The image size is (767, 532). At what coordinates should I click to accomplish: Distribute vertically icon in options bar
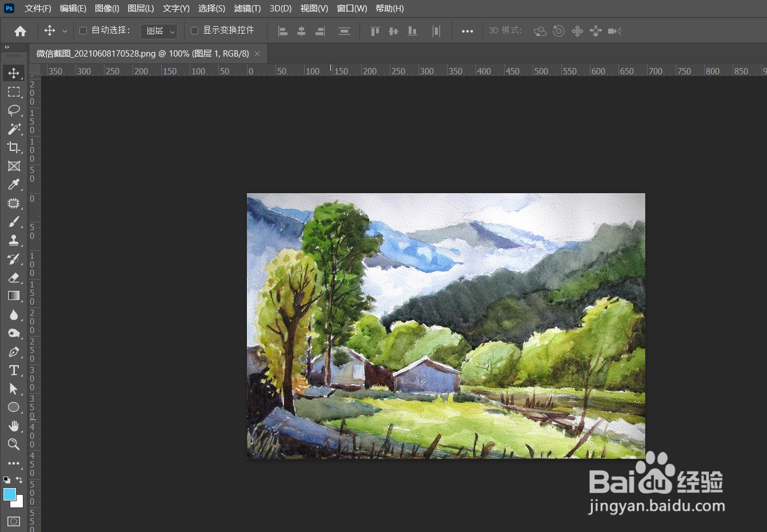click(344, 31)
